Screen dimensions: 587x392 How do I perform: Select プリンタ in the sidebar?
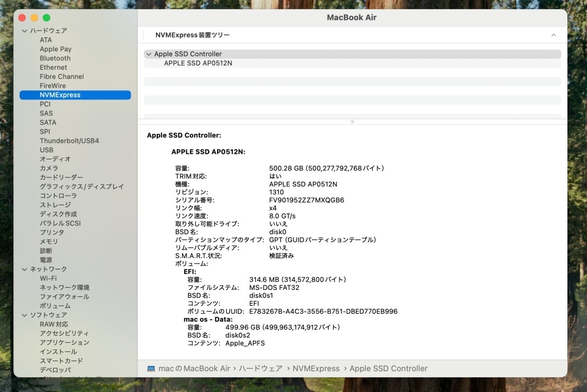coord(52,232)
